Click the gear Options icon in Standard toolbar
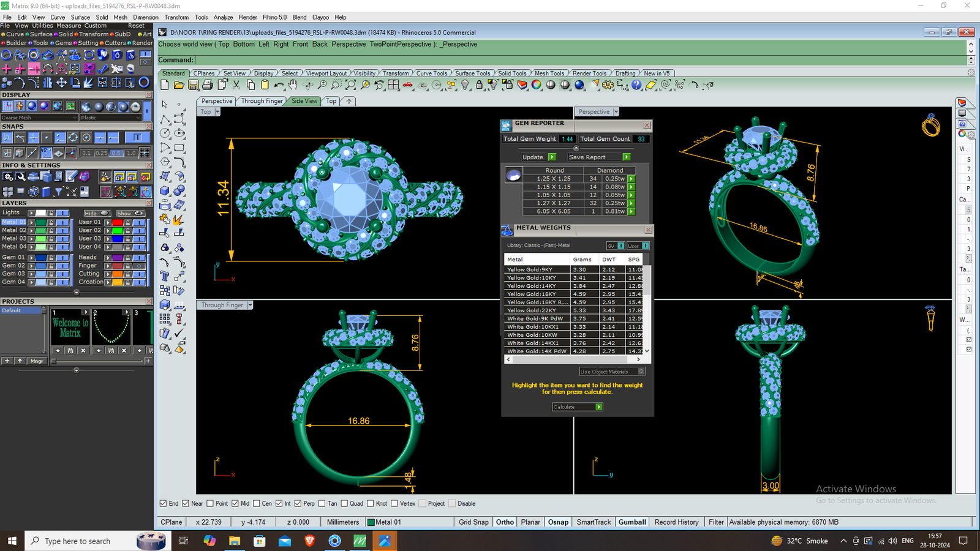 click(x=608, y=85)
